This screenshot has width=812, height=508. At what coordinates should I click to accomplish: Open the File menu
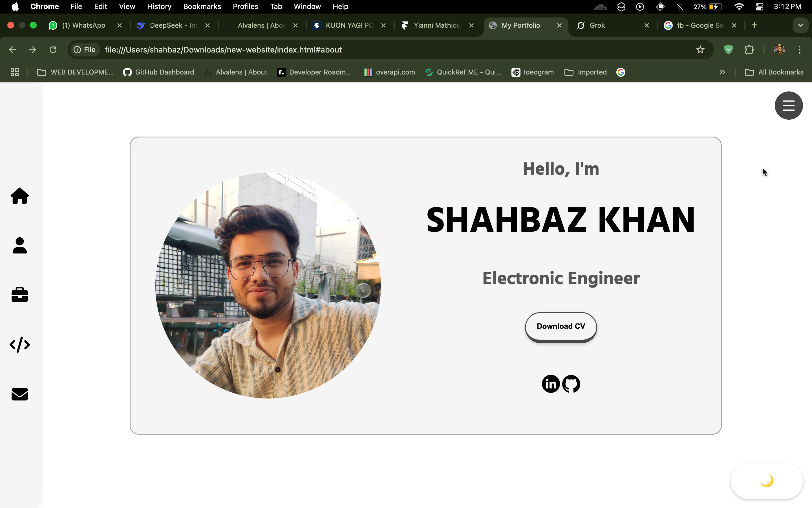pyautogui.click(x=76, y=6)
